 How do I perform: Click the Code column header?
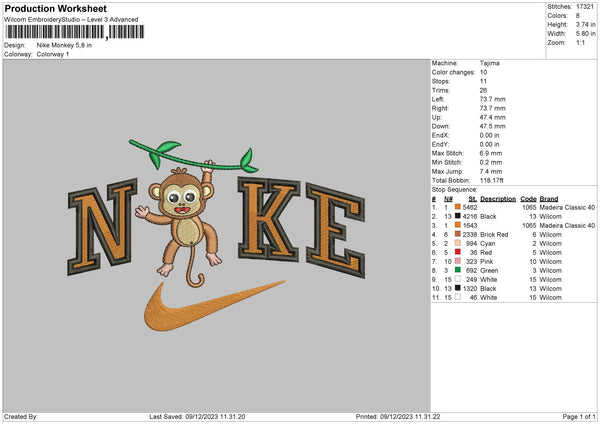[x=528, y=199]
